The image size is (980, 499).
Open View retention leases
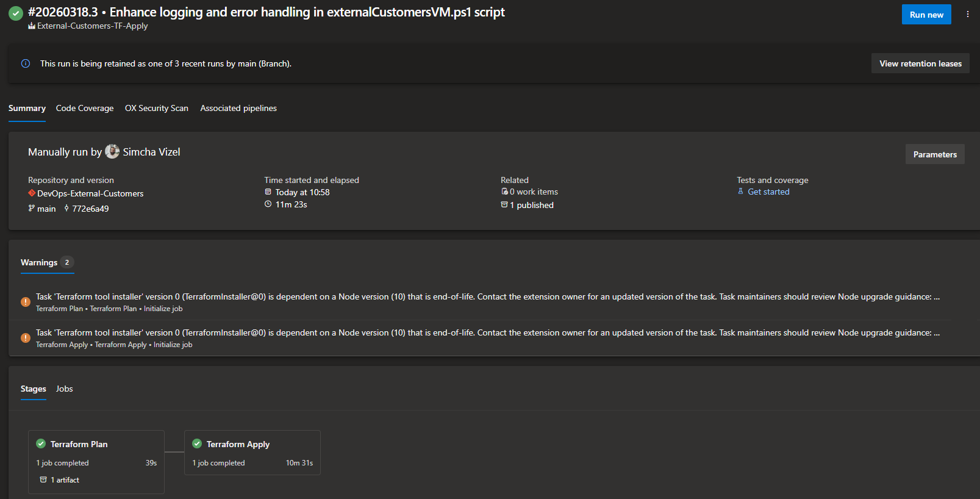point(920,63)
